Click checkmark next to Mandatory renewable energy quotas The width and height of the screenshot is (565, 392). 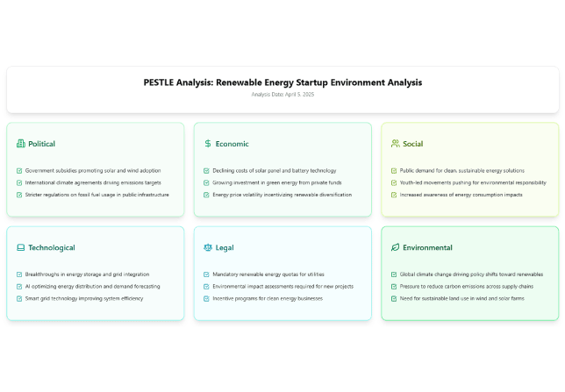(207, 274)
